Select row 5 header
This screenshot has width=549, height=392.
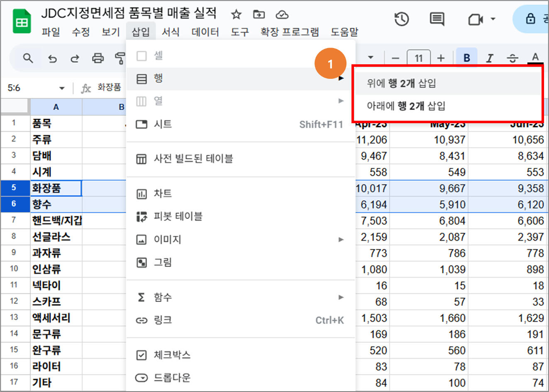[15, 188]
